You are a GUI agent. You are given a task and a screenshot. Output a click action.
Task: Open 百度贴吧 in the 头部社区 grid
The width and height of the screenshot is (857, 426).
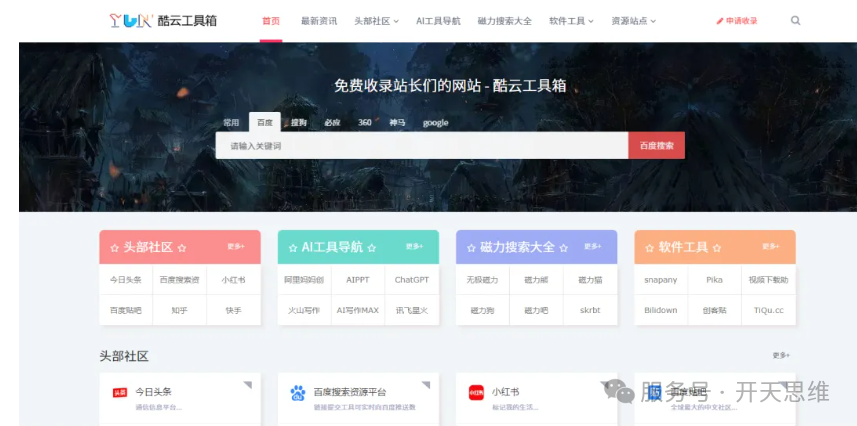[126, 310]
